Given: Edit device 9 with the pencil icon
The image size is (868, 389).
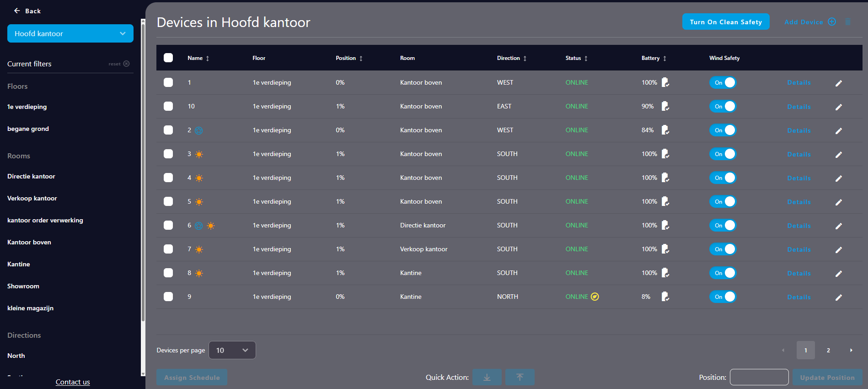Looking at the screenshot, I should point(839,297).
